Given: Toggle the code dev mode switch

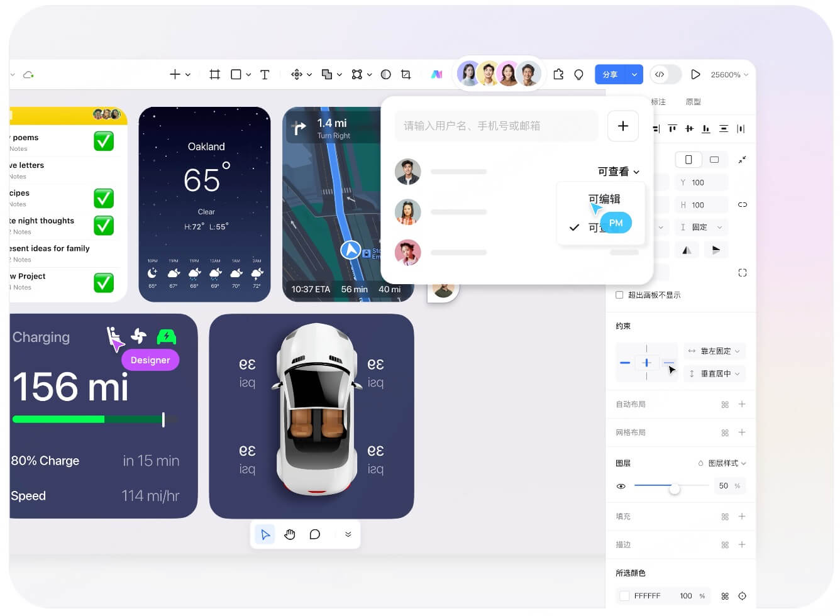Looking at the screenshot, I should (665, 75).
